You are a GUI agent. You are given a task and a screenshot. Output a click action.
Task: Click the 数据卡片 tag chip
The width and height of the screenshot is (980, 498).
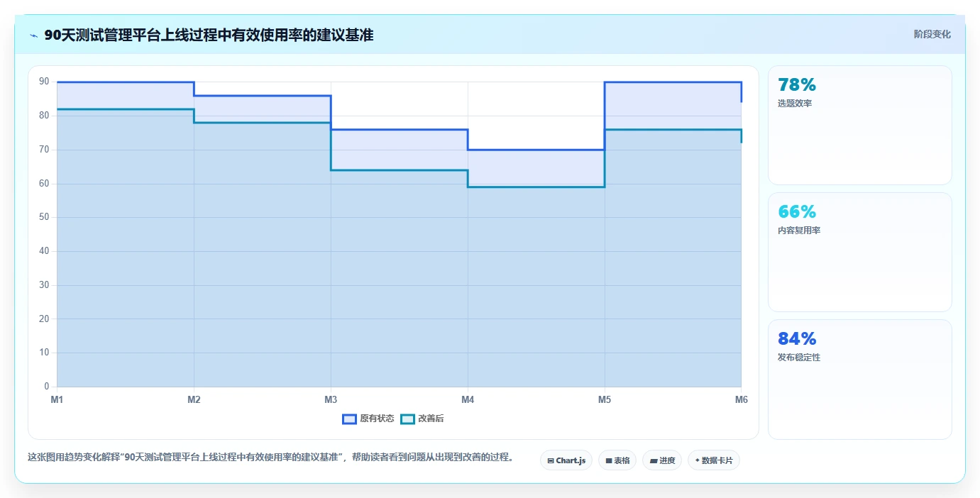tap(714, 460)
